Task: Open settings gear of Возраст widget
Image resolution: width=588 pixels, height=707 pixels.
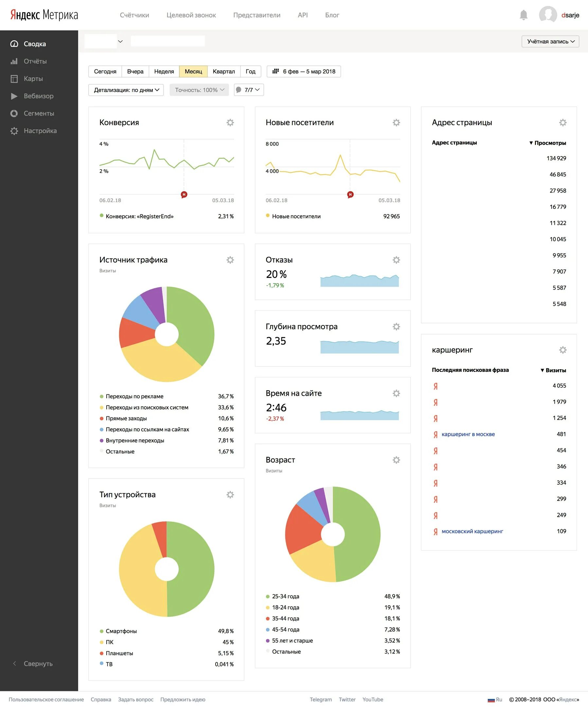Action: 397,460
